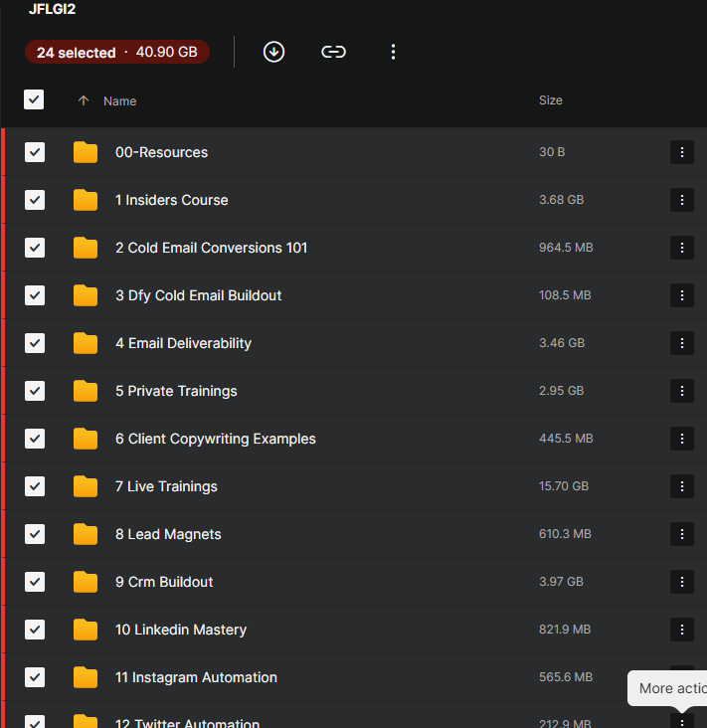
Task: Deselect the 00-Resources folder checkbox
Action: click(35, 152)
